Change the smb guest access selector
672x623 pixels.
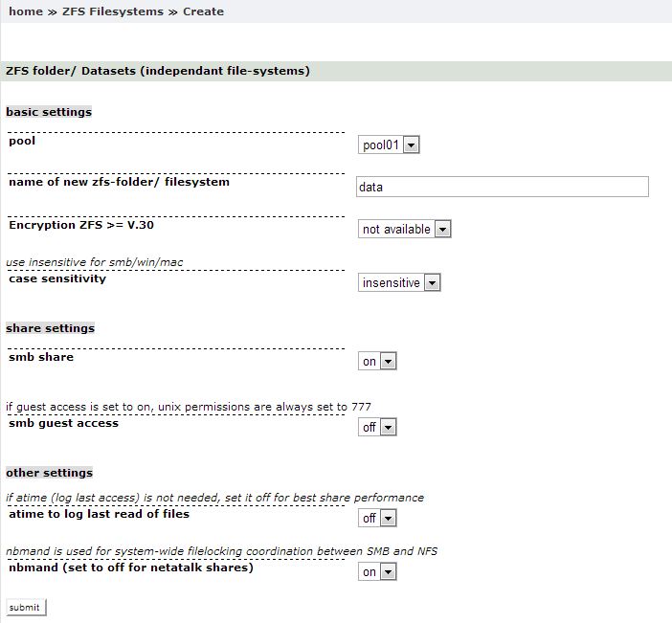click(378, 428)
